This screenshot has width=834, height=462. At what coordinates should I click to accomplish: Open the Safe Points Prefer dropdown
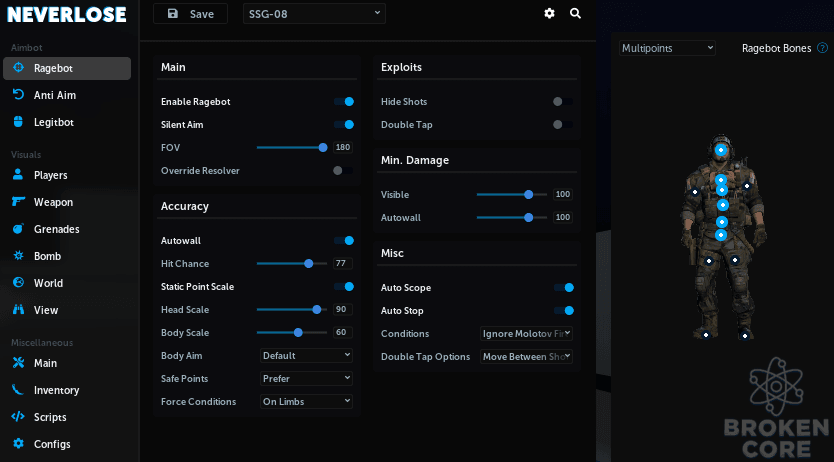pos(306,378)
